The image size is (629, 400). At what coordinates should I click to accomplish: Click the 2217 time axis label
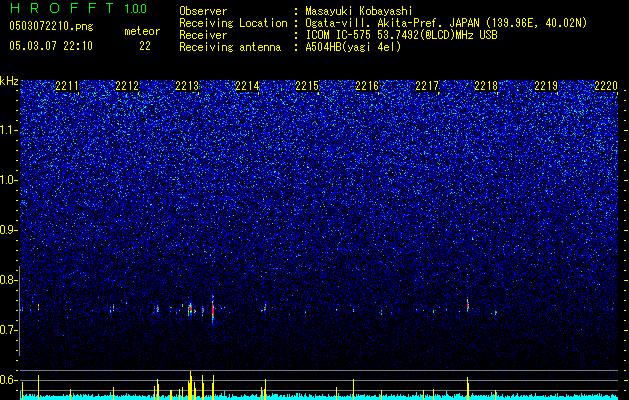427,86
